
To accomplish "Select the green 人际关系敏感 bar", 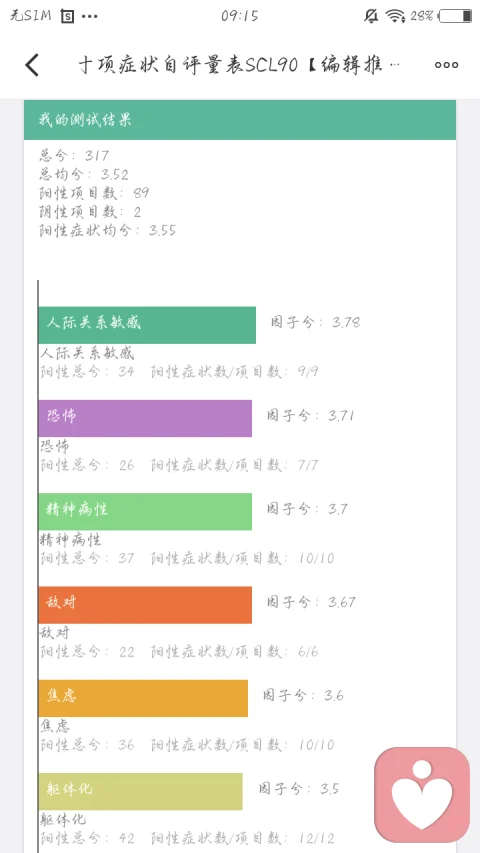I will tap(147, 325).
